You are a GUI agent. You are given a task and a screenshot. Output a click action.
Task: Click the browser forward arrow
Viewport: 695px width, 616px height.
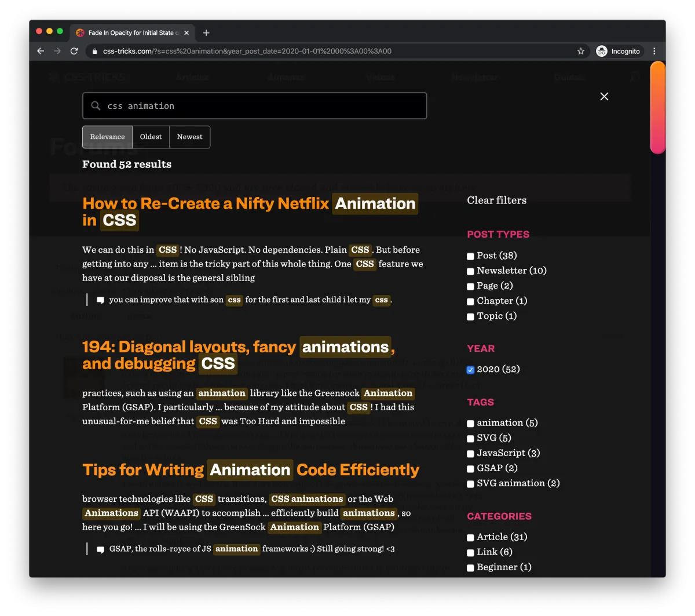(57, 51)
